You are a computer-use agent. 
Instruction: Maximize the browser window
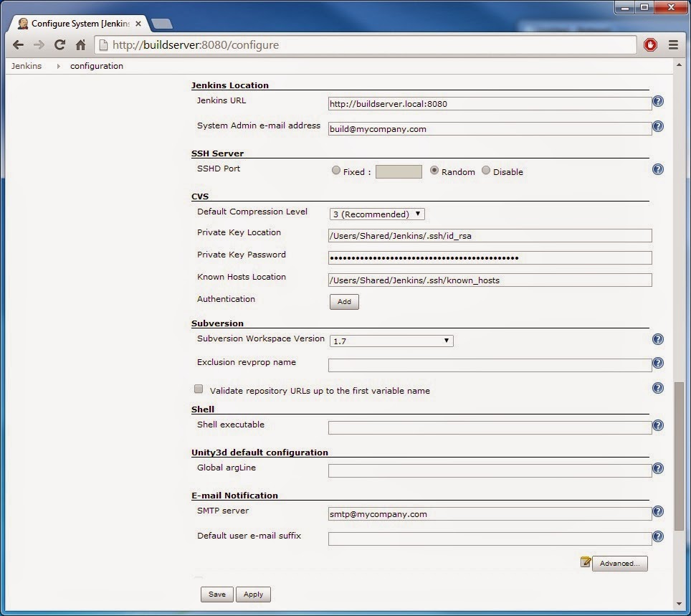(x=644, y=7)
